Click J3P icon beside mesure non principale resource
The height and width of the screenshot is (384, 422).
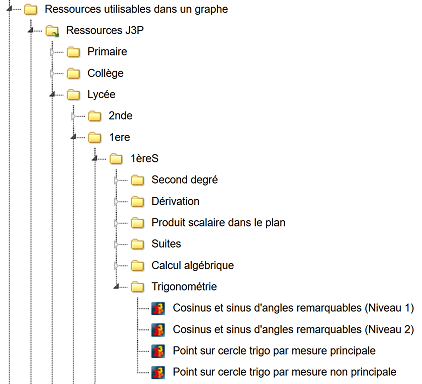point(158,372)
